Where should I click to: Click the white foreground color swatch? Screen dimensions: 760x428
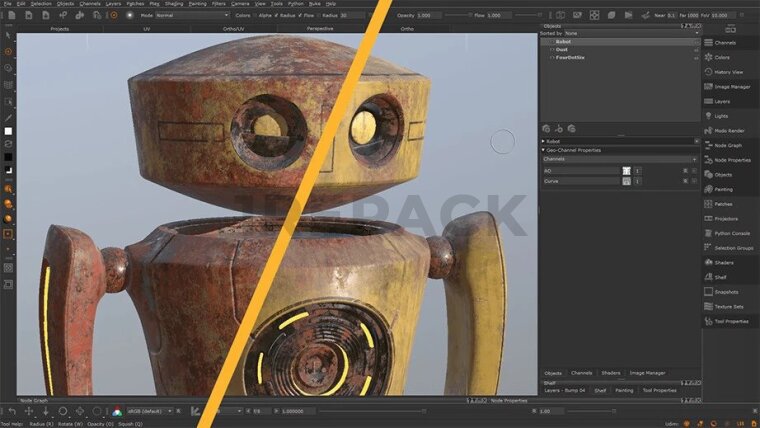pyautogui.click(x=8, y=131)
